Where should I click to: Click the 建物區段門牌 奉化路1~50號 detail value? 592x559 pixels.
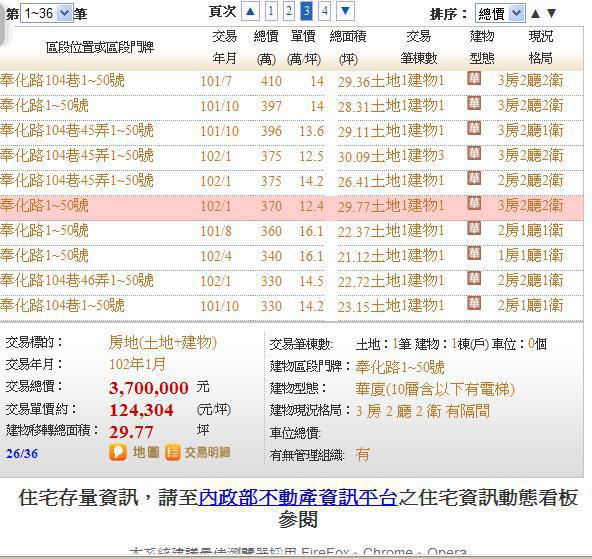click(x=400, y=367)
